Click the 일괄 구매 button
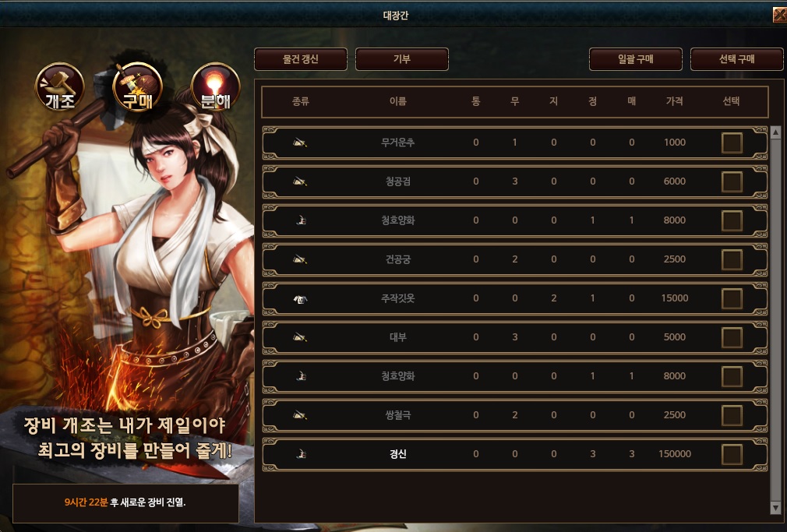Image resolution: width=787 pixels, height=532 pixels. click(635, 59)
